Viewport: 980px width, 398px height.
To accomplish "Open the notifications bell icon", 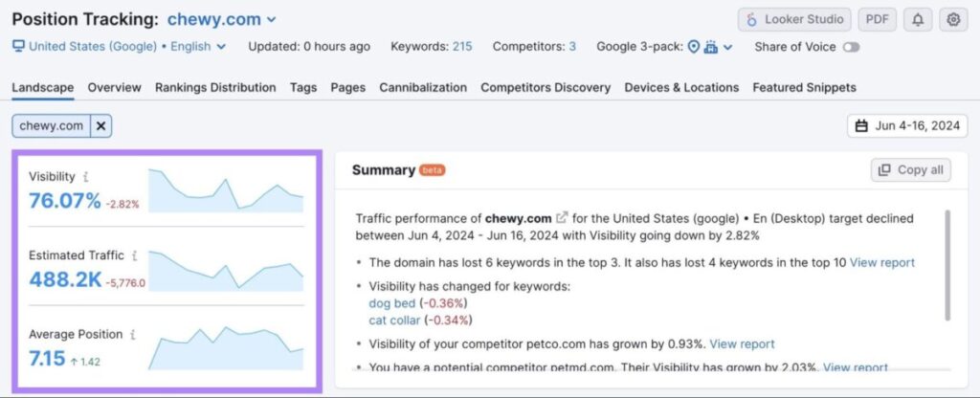I will pos(919,19).
